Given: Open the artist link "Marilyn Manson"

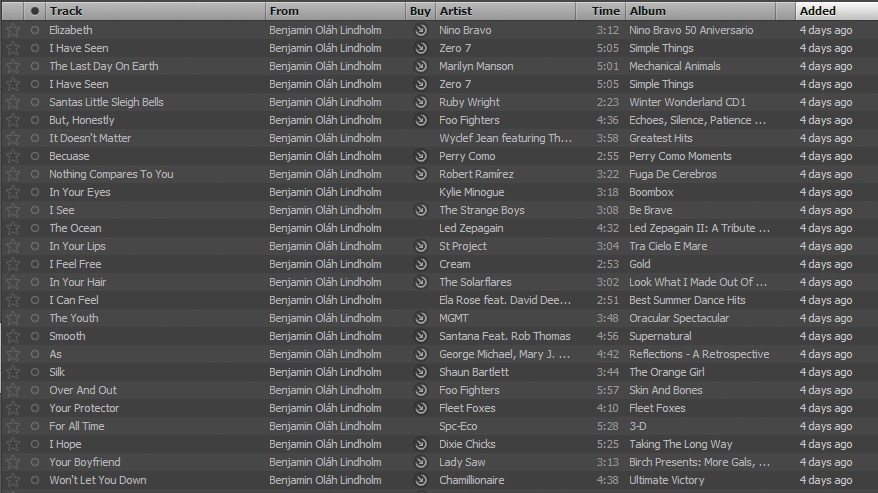Looking at the screenshot, I should click(476, 66).
